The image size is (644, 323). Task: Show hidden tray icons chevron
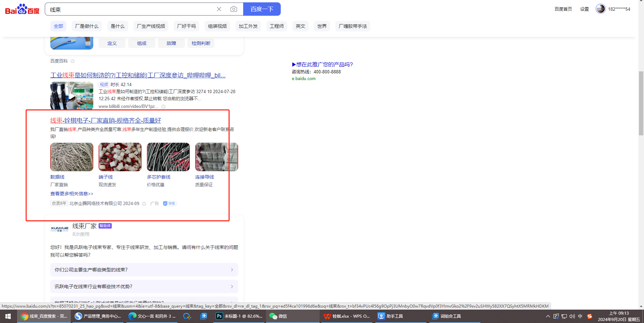pyautogui.click(x=548, y=316)
